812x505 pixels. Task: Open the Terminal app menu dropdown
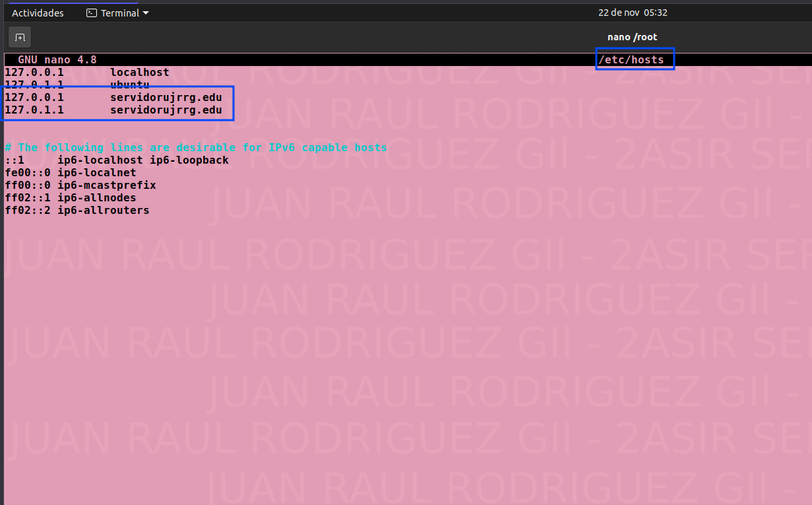click(119, 13)
